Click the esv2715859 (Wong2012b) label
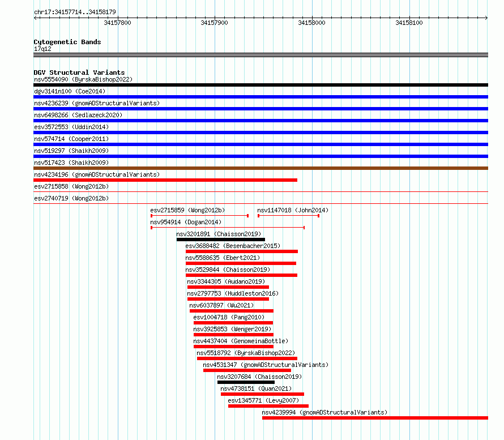Viewport: 504px width, 440px height. tap(187, 210)
